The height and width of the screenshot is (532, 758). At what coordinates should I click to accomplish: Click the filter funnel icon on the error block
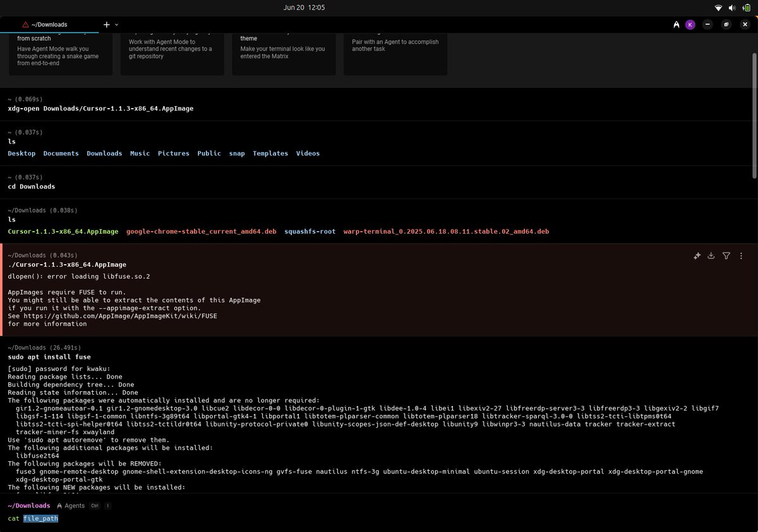point(726,256)
